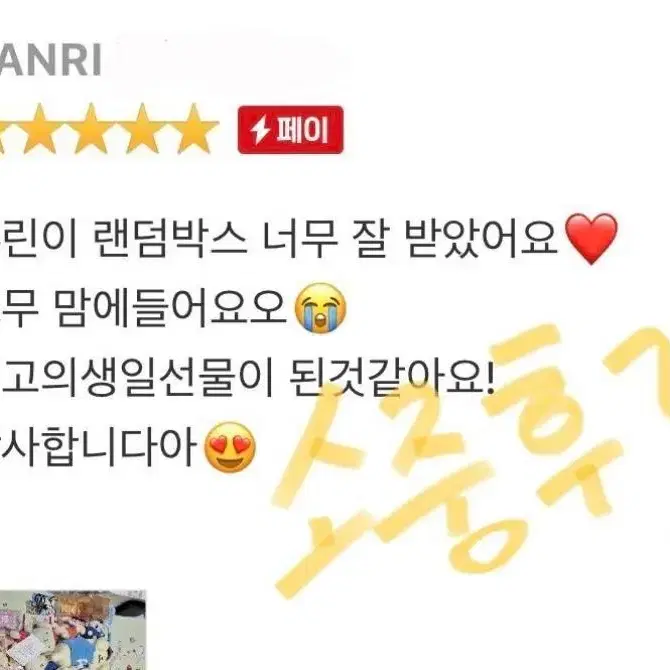Open the attached review photo thumbnail
Image resolution: width=670 pixels, height=670 pixels.
pos(73,630)
